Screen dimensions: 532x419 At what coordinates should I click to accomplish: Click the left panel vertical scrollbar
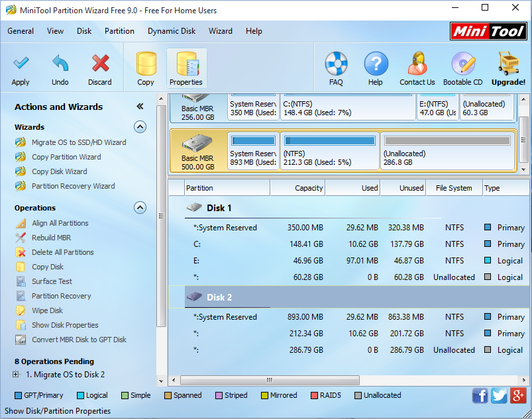point(161,216)
